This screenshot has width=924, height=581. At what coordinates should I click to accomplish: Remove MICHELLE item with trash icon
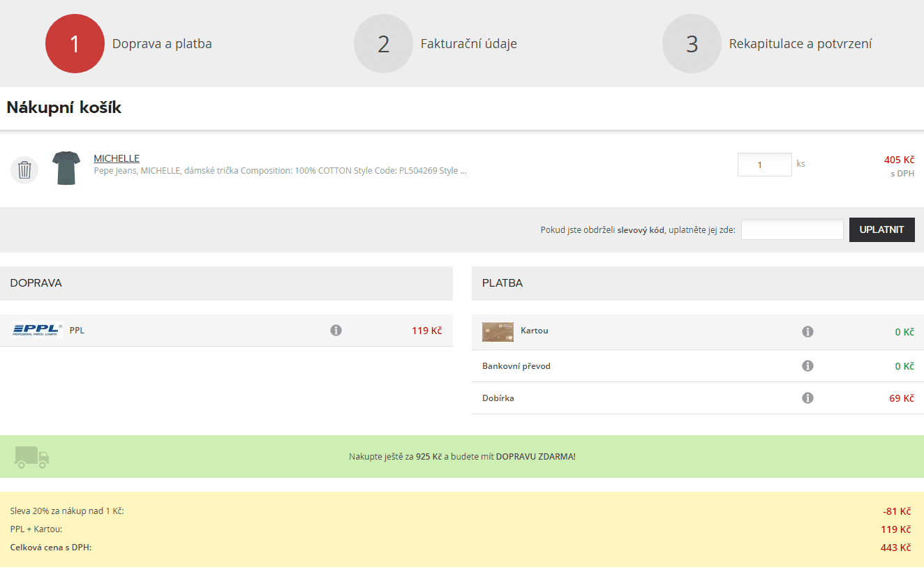(x=24, y=170)
